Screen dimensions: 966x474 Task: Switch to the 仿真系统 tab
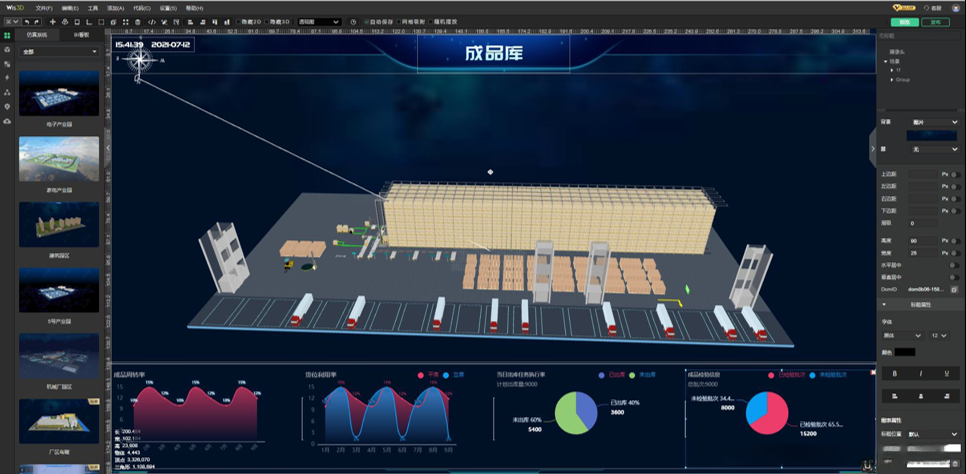pos(37,36)
